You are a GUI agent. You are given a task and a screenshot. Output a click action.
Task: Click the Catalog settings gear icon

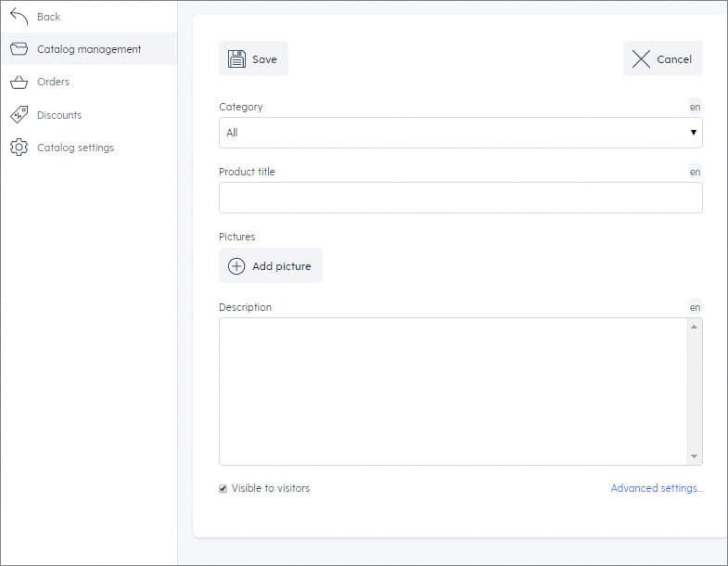19,148
